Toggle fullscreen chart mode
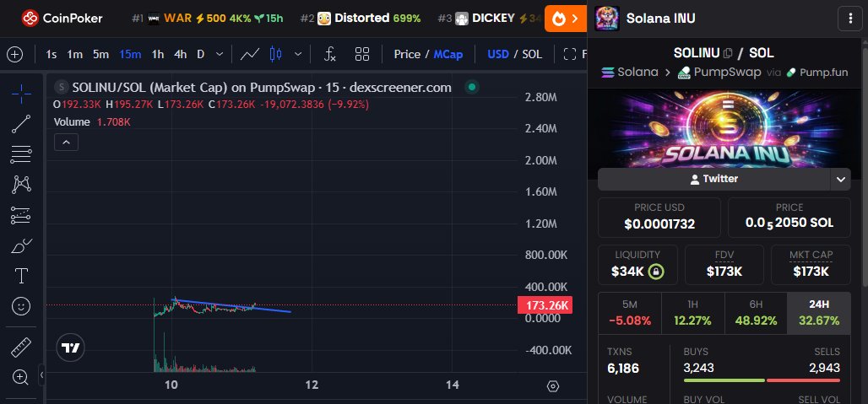Screen dimensions: 868x404 pos(570,54)
